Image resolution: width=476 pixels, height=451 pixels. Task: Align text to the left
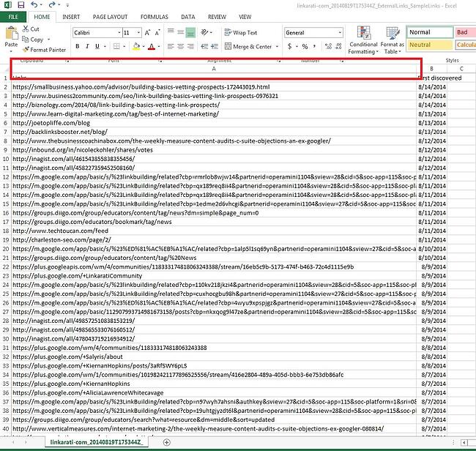coord(171,46)
